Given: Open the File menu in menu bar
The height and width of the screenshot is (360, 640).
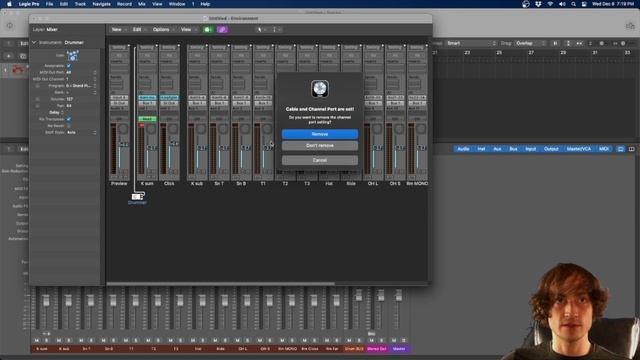Looking at the screenshot, I should pyautogui.click(x=49, y=4).
